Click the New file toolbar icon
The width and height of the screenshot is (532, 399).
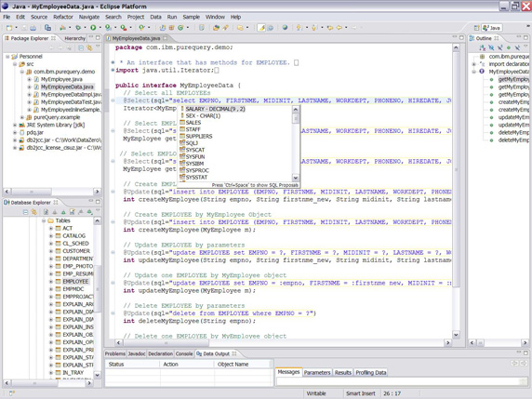click(9, 28)
